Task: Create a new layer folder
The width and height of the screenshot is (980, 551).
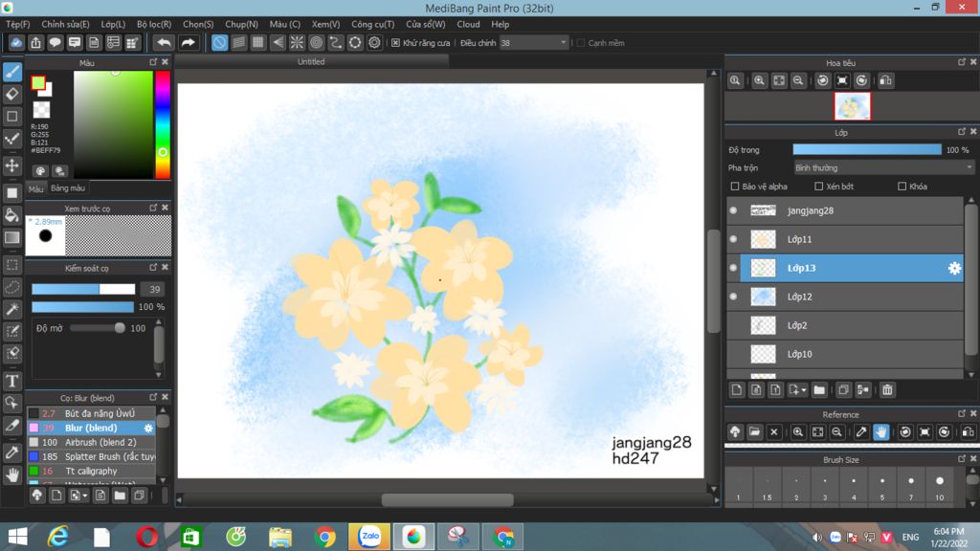Action: (x=819, y=390)
